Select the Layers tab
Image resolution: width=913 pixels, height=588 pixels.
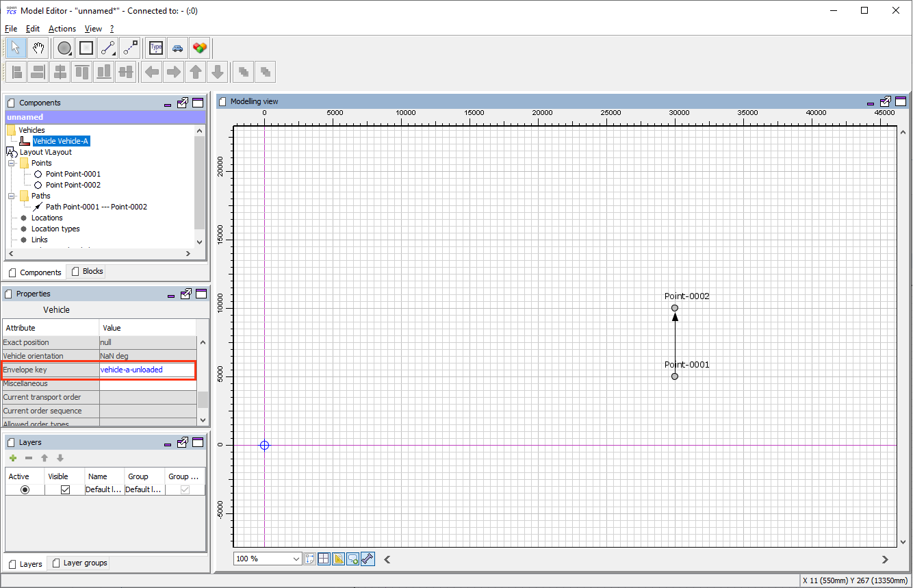[25, 564]
